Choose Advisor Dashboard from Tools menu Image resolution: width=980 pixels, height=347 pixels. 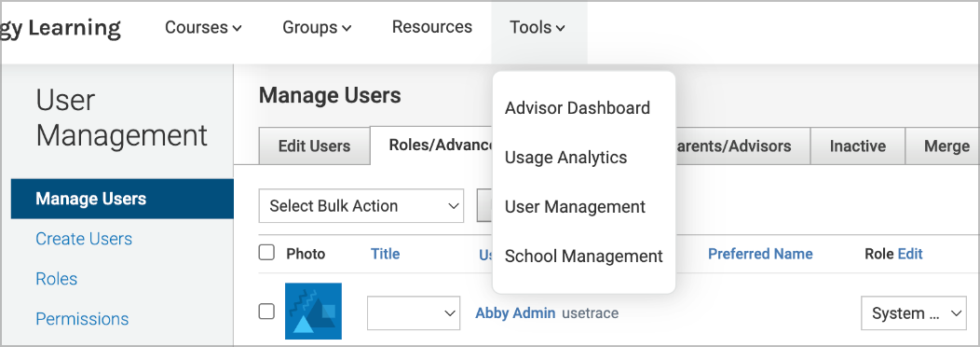pyautogui.click(x=578, y=108)
